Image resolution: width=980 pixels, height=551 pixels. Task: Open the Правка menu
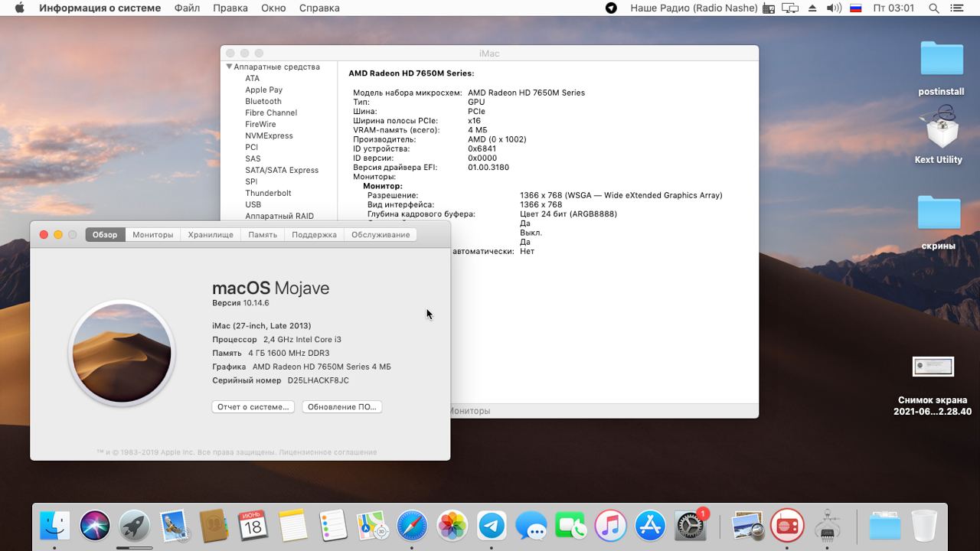tap(230, 8)
